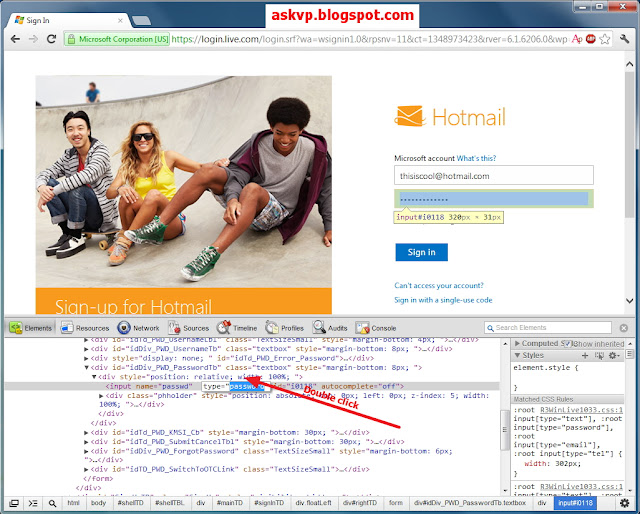The width and height of the screenshot is (640, 514).
Task: Open the Network panel
Action: pos(138,328)
